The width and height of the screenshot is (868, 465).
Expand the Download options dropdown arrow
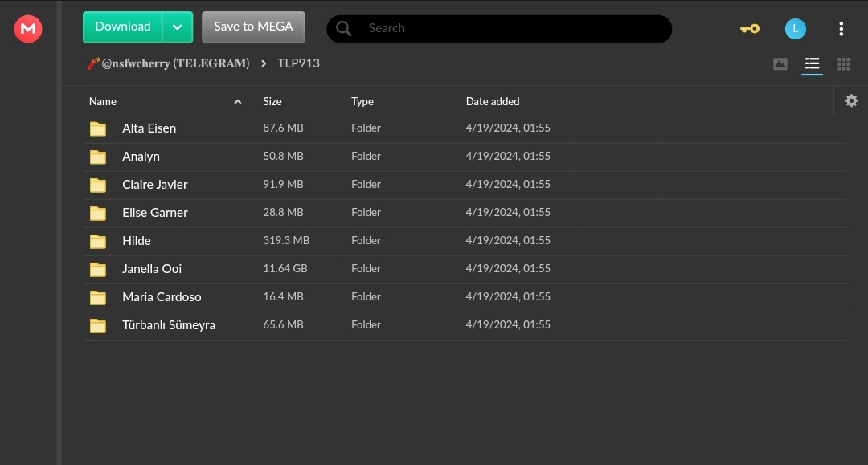(x=178, y=27)
